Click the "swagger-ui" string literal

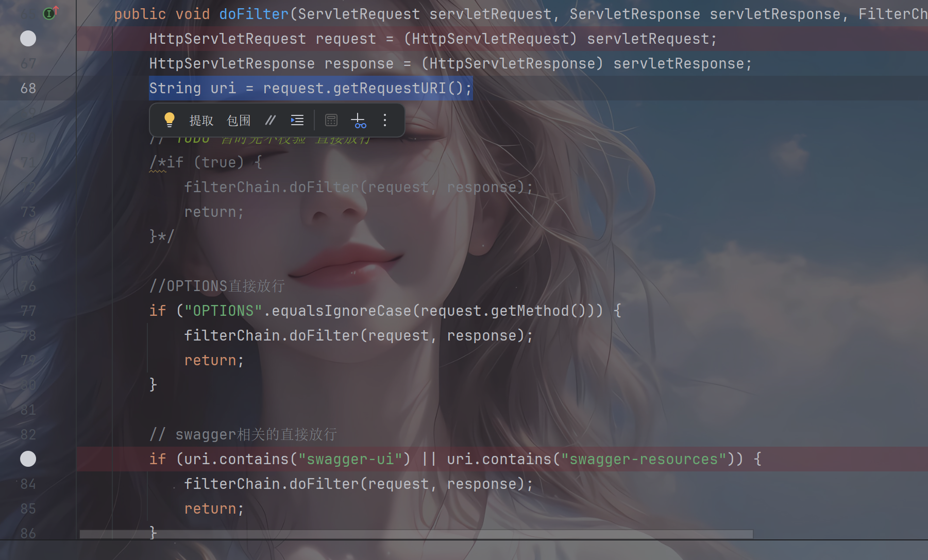(350, 459)
